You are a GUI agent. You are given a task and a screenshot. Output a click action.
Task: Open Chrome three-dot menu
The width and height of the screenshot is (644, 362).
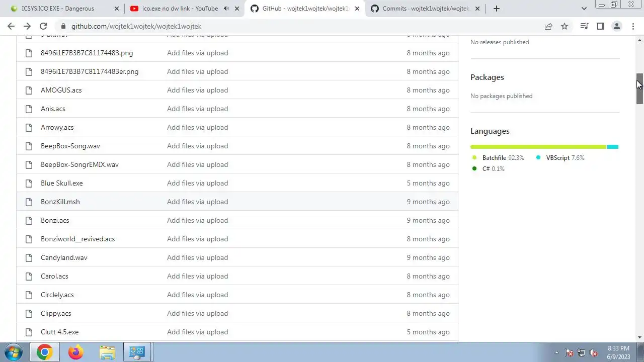click(x=632, y=26)
